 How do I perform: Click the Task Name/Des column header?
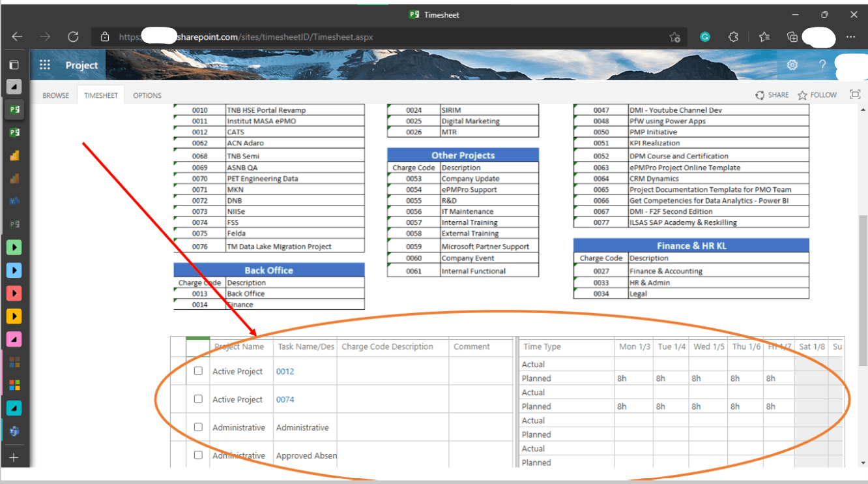pos(306,347)
